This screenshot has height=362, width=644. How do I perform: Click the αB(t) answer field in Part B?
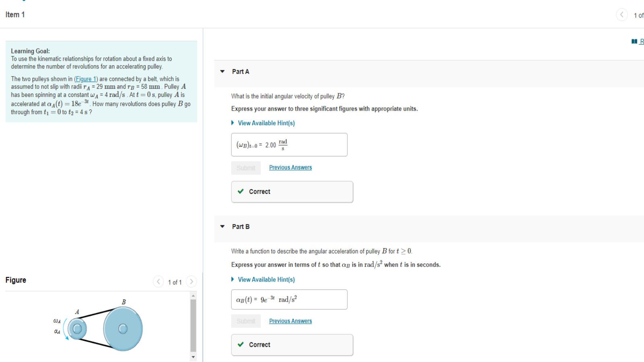[x=289, y=299]
